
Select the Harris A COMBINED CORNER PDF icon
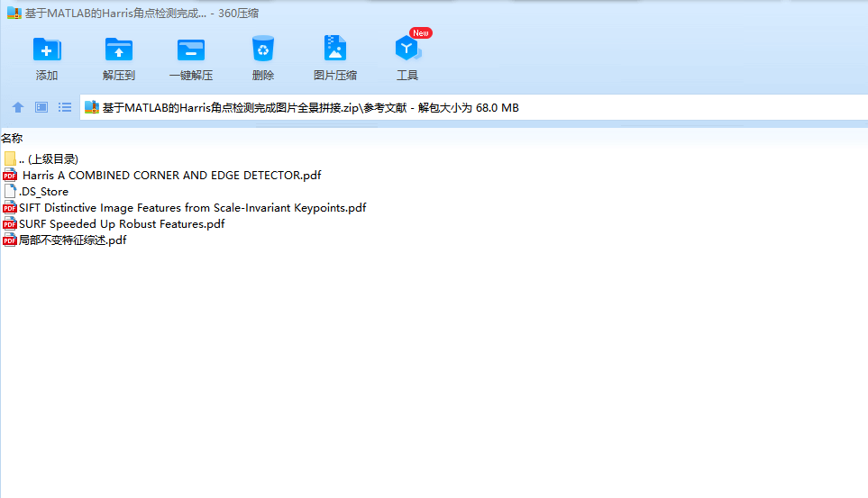click(x=9, y=176)
